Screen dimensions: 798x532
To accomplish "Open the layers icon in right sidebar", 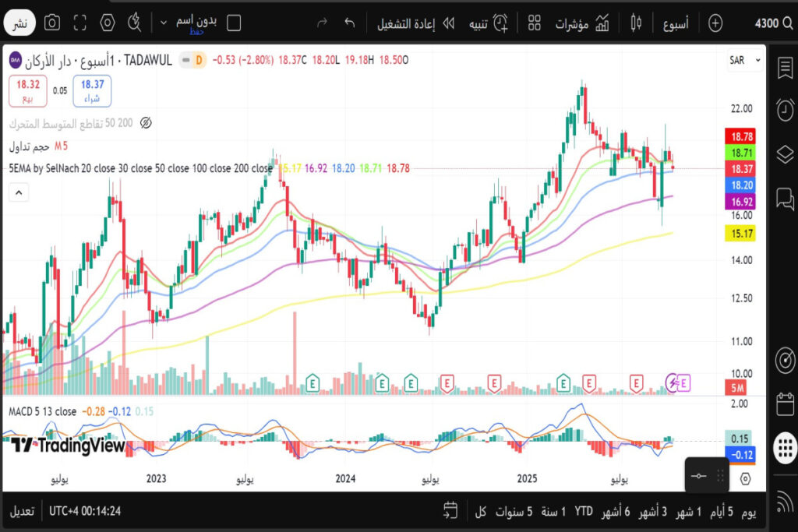I will point(785,154).
